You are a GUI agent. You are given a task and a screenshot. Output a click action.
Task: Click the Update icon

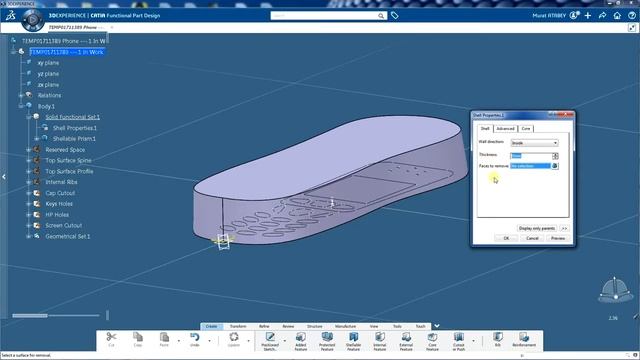(234, 337)
